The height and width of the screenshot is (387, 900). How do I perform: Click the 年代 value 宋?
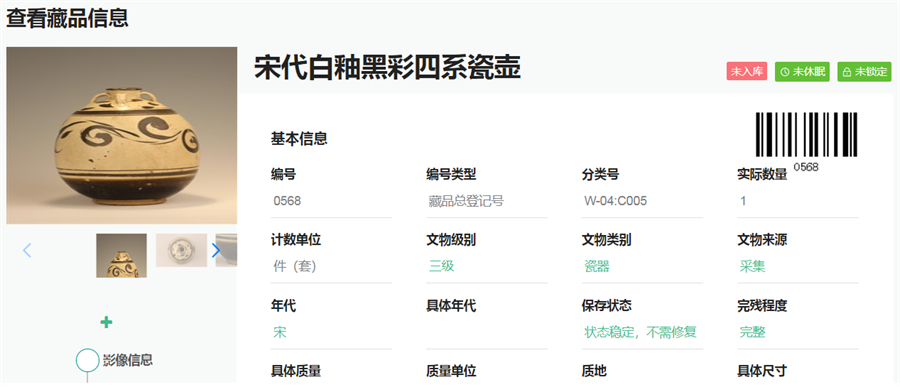(x=280, y=332)
